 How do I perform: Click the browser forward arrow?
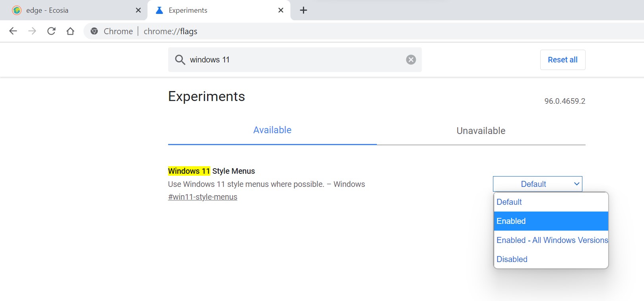tap(32, 31)
